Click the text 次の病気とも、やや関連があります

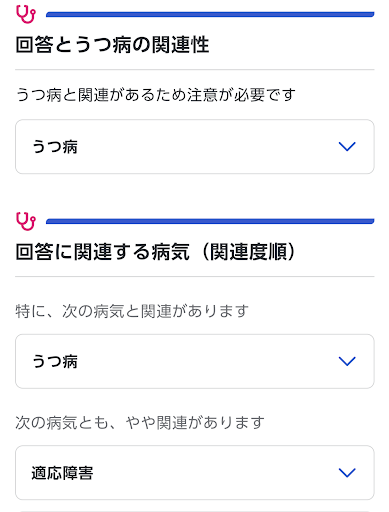(140, 423)
